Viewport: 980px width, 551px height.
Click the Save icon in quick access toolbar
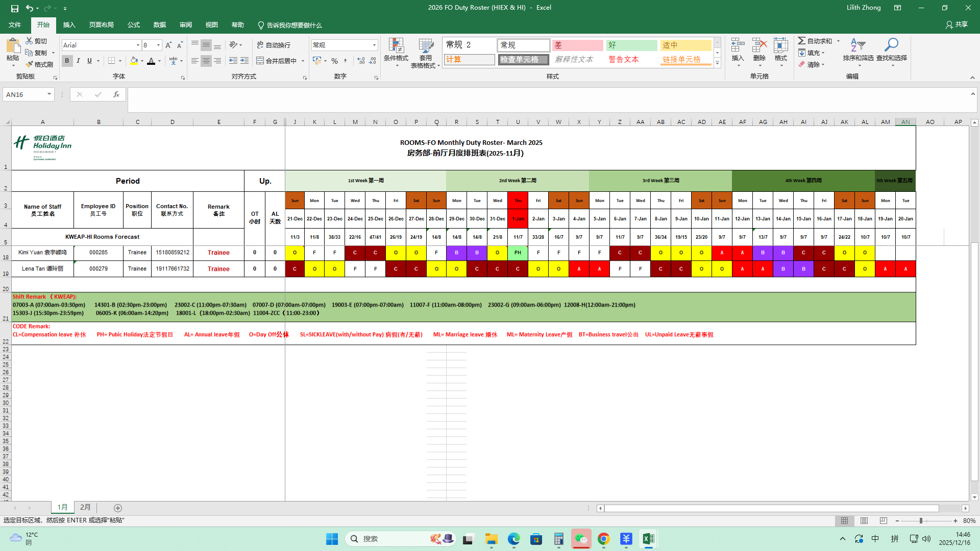(x=15, y=8)
